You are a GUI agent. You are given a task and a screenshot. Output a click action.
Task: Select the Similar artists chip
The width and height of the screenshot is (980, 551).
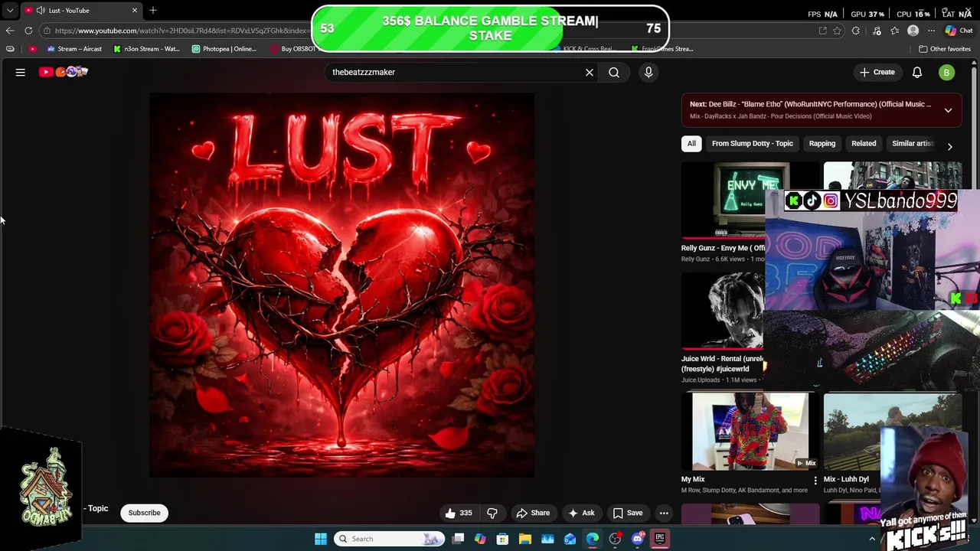pos(912,143)
